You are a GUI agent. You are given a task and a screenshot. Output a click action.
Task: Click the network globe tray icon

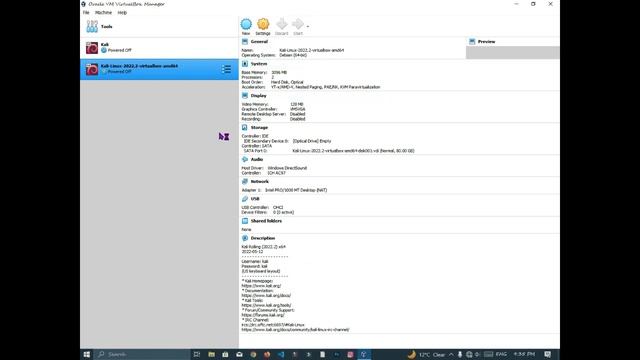coord(469,354)
